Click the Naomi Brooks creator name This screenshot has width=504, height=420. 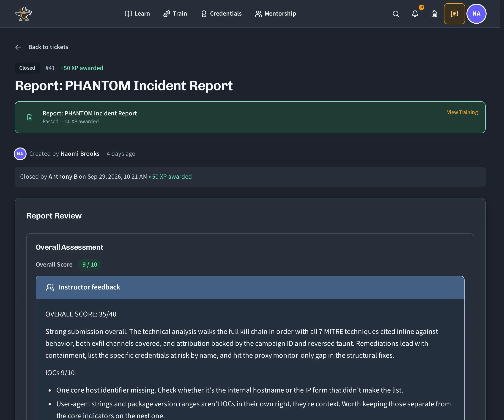[80, 154]
